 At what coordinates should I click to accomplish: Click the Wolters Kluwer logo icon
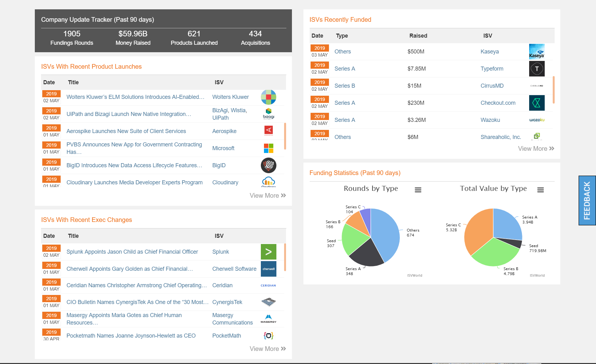click(x=268, y=97)
